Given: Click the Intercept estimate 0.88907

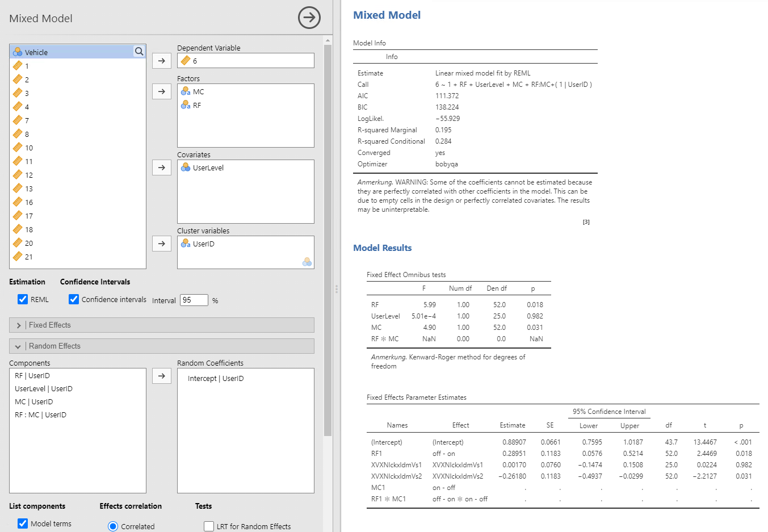Looking at the screenshot, I should (x=514, y=442).
